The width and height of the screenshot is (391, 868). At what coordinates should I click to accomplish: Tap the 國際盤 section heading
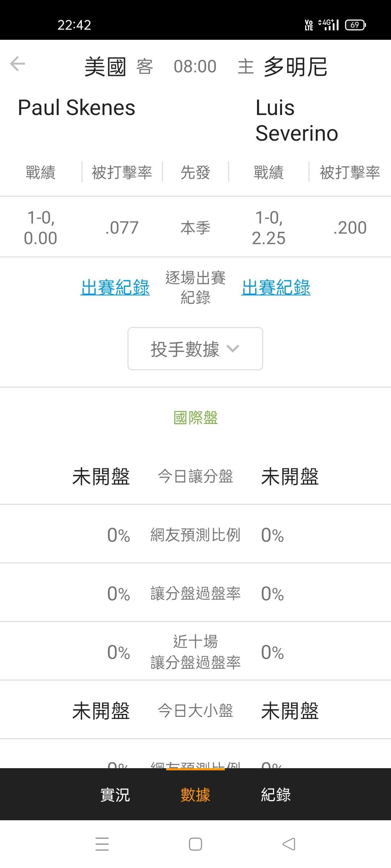pyautogui.click(x=195, y=418)
